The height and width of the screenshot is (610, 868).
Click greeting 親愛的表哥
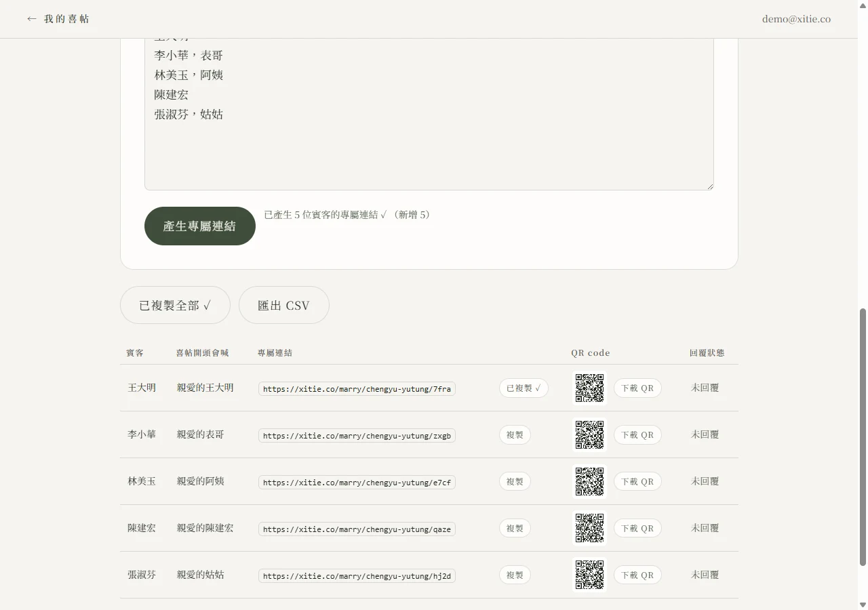coord(200,434)
